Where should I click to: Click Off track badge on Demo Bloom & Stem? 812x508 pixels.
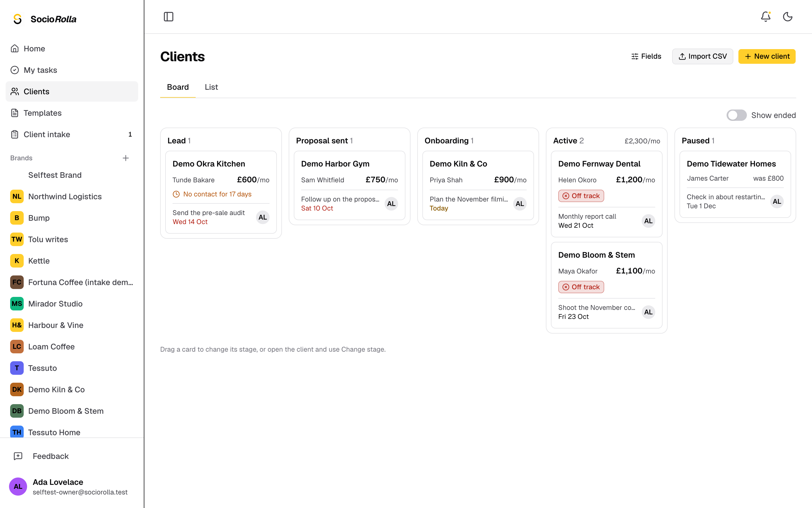coord(581,287)
